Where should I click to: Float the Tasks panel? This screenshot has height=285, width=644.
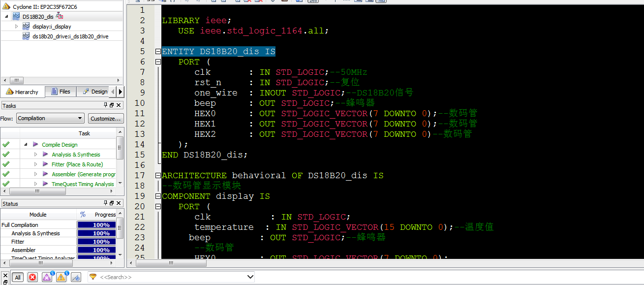pyautogui.click(x=112, y=105)
